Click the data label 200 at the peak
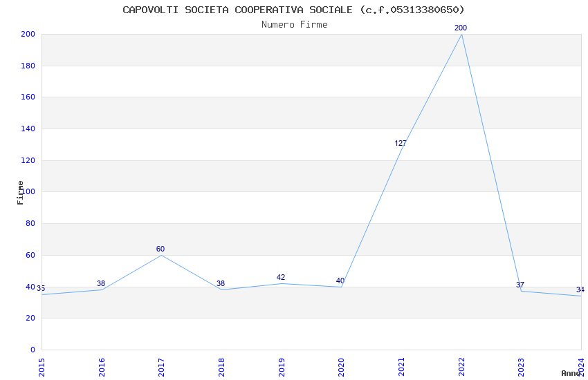The height and width of the screenshot is (380, 588). pyautogui.click(x=461, y=28)
